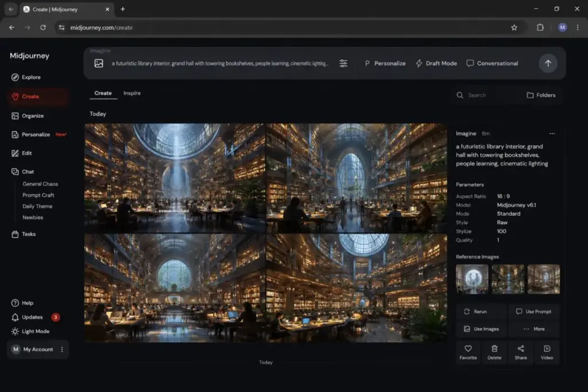
Task: Click the prompt description text in details panel
Action: click(x=502, y=155)
